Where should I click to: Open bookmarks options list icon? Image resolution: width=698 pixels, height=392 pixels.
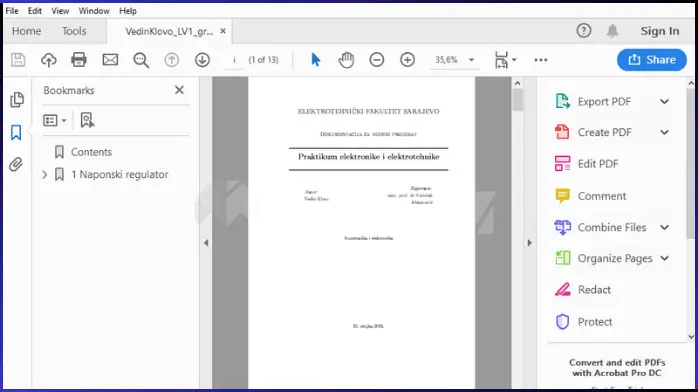(x=54, y=120)
